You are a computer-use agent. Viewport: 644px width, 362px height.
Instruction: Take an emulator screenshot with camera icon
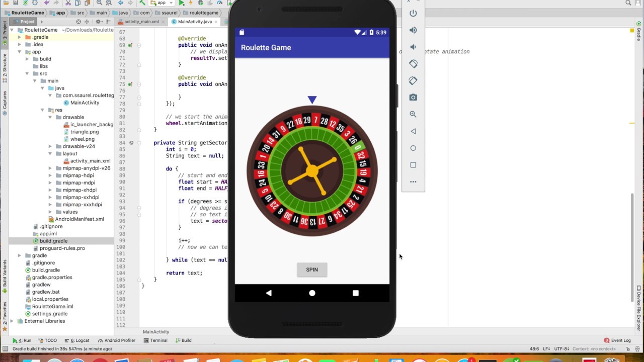pyautogui.click(x=413, y=98)
